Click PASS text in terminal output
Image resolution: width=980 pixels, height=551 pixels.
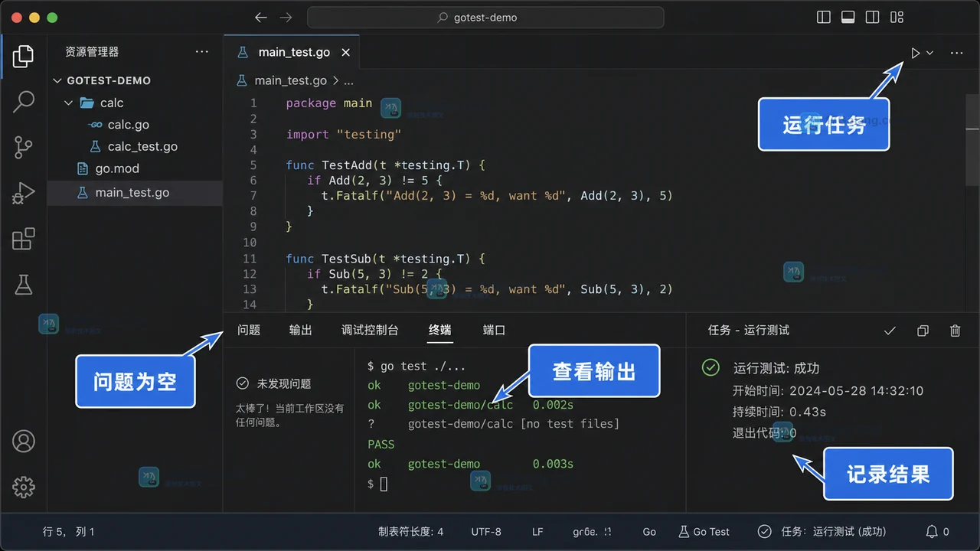pyautogui.click(x=381, y=445)
